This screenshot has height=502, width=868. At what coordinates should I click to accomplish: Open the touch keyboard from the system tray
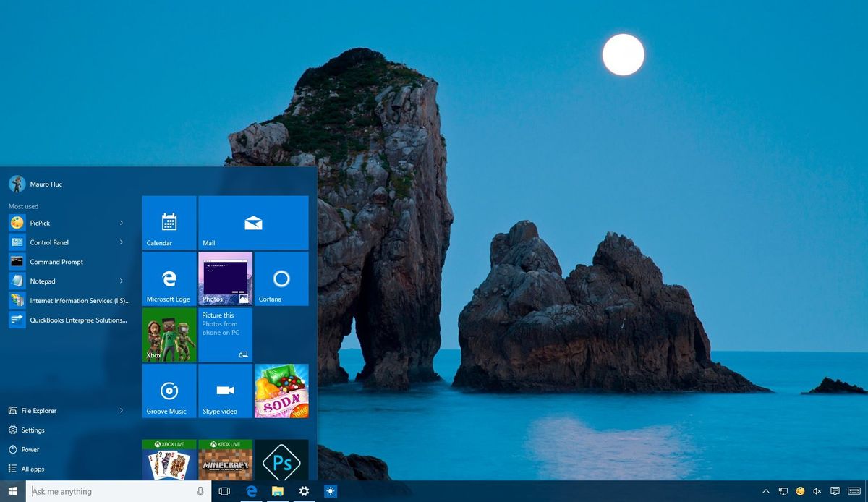[854, 491]
